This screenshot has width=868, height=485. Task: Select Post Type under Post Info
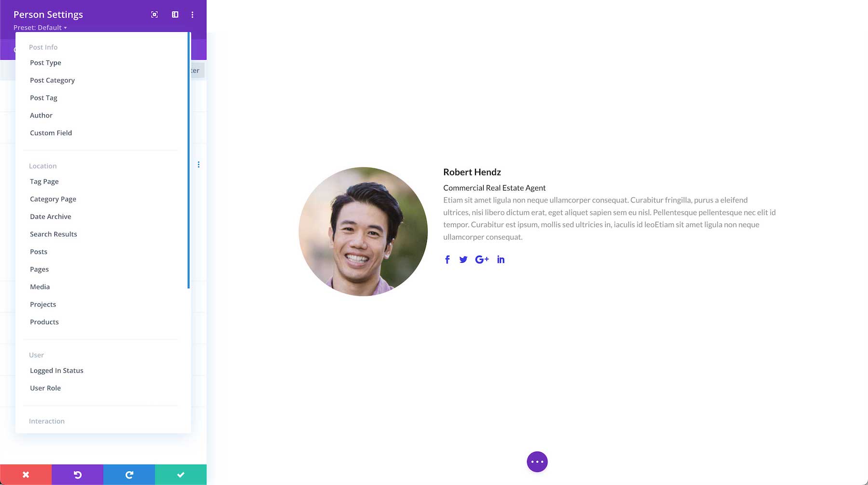(45, 63)
